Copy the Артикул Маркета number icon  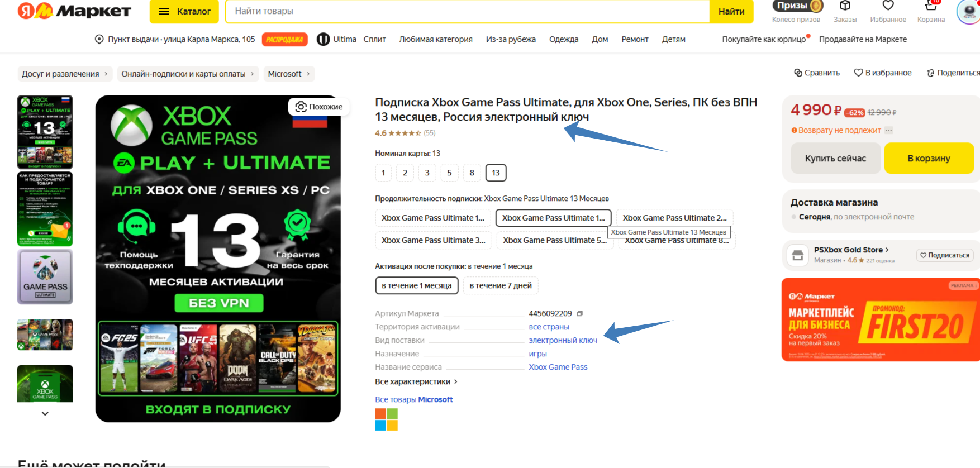[x=580, y=313]
